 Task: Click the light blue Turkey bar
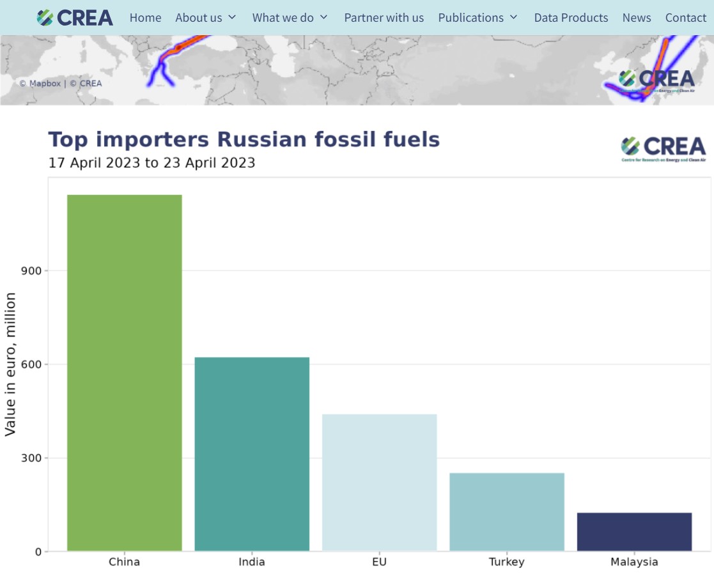click(507, 512)
